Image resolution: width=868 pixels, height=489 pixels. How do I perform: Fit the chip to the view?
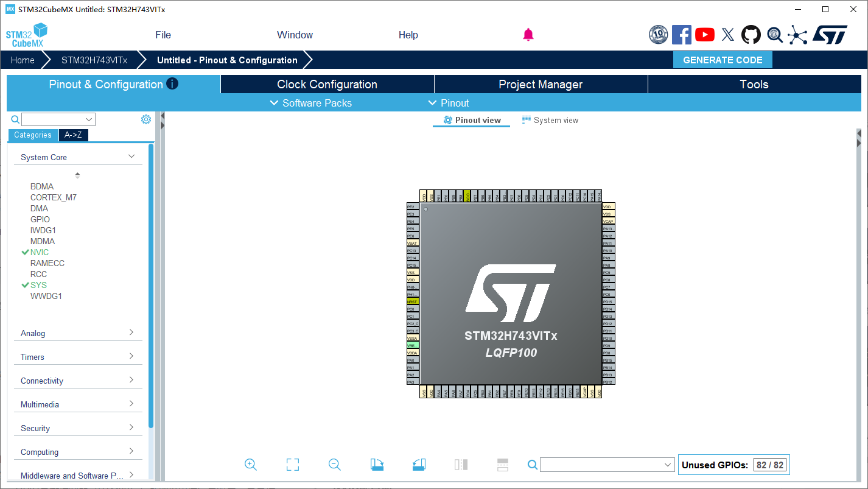point(293,465)
